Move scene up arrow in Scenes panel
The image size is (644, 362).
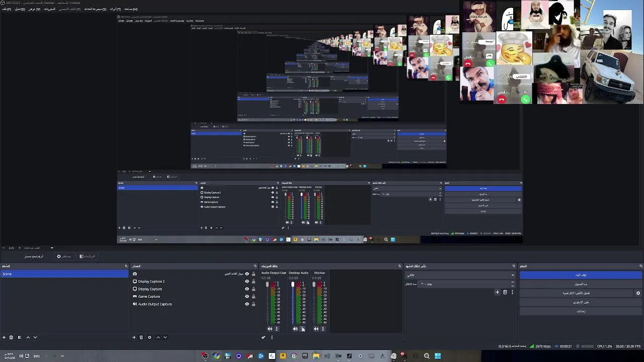(x=28, y=337)
